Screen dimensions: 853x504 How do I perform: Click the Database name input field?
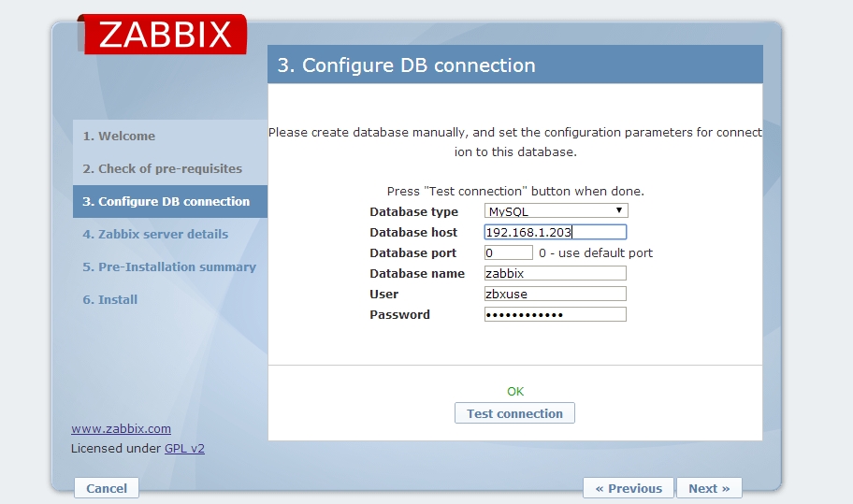click(x=556, y=273)
